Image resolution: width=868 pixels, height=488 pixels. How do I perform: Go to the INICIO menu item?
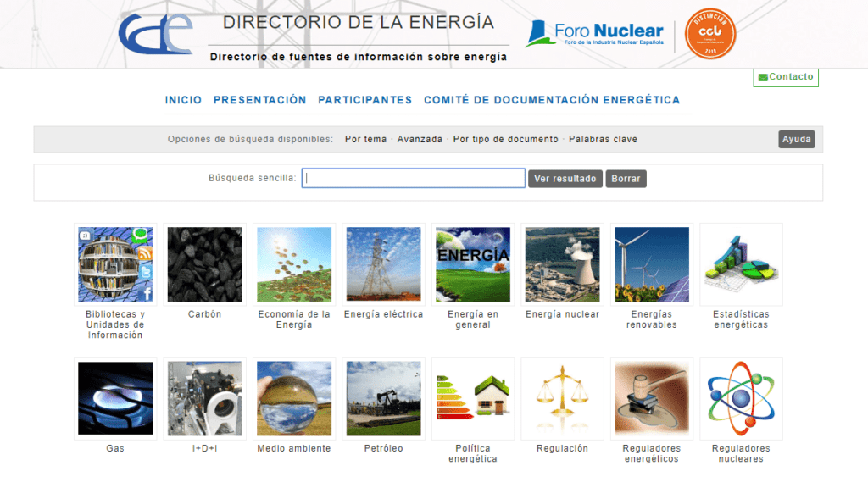[183, 100]
